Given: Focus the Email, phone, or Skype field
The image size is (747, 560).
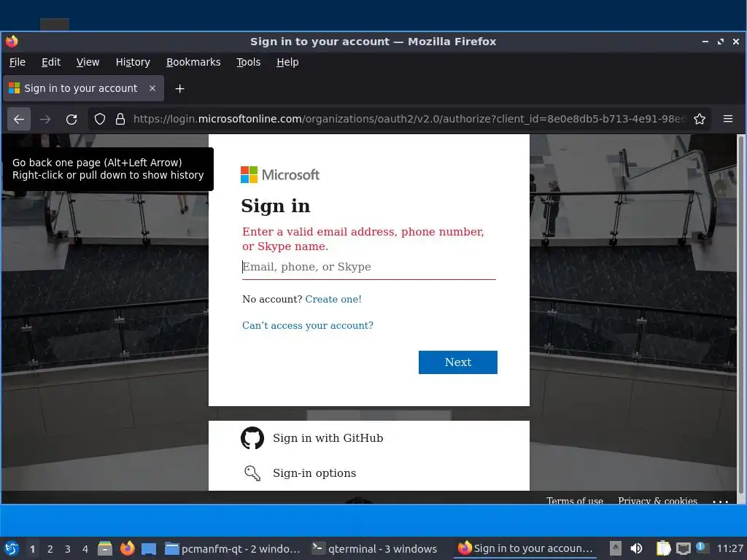Looking at the screenshot, I should 368,267.
